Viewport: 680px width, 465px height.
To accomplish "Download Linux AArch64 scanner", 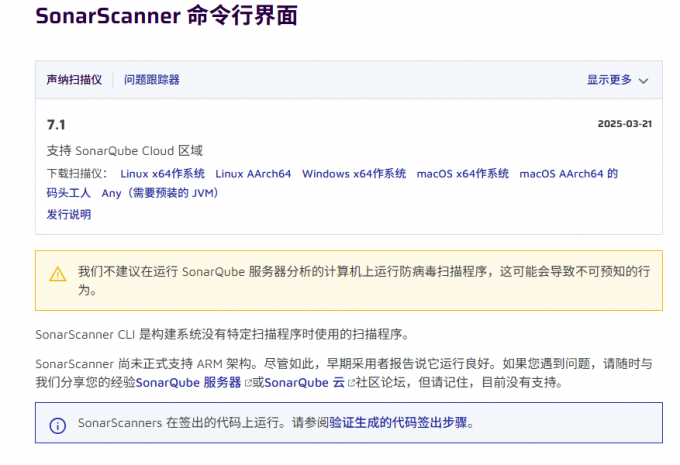I will 253,174.
